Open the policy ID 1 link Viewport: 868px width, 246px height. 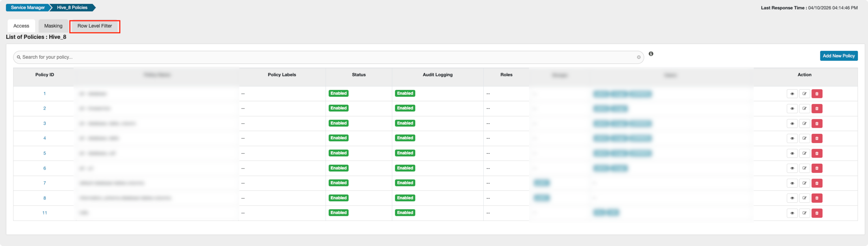click(44, 94)
